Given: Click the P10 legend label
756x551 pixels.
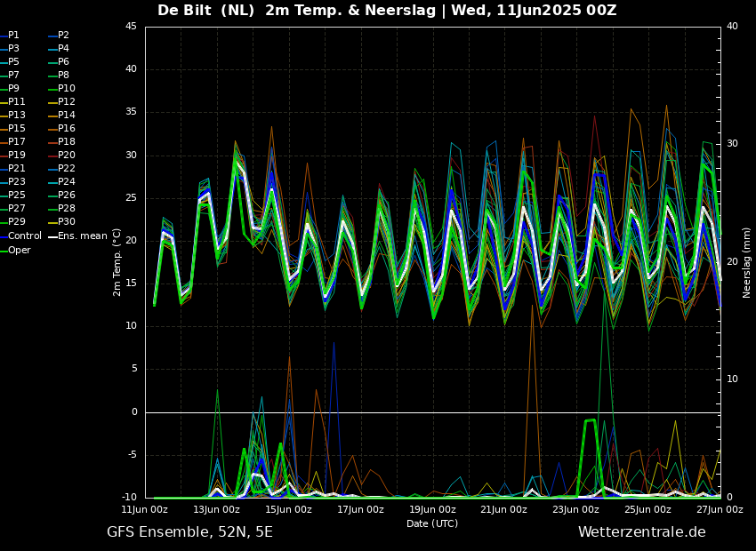Looking at the screenshot, I should (x=66, y=89).
